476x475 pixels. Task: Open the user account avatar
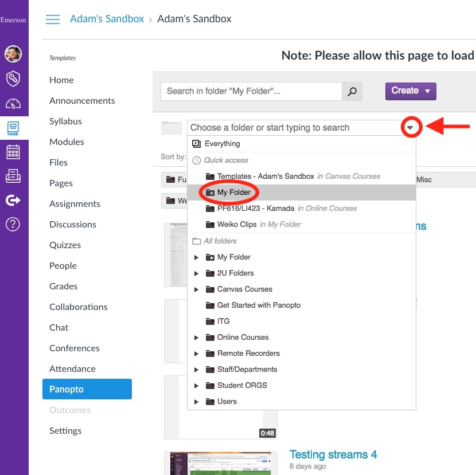13,54
